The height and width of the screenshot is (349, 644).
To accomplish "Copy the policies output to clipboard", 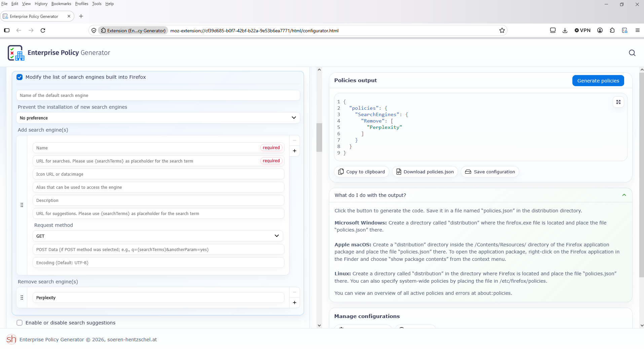I will pyautogui.click(x=362, y=172).
